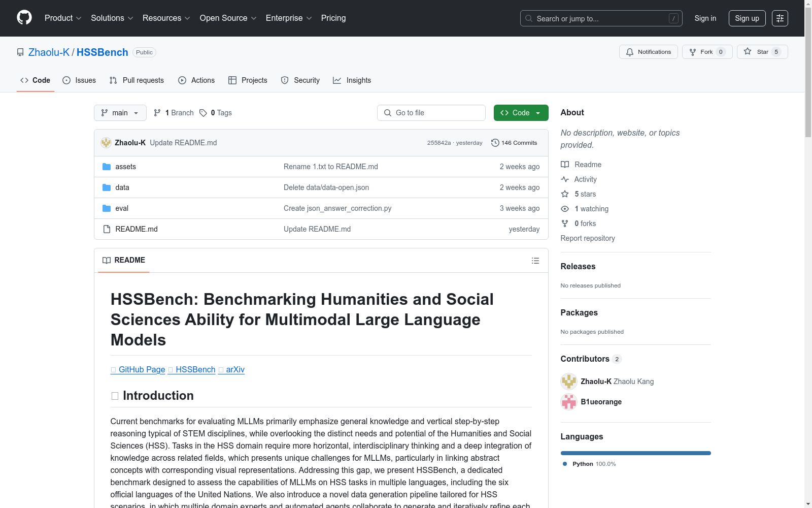Click the GitHub logo icon
This screenshot has height=508, width=812.
point(24,18)
